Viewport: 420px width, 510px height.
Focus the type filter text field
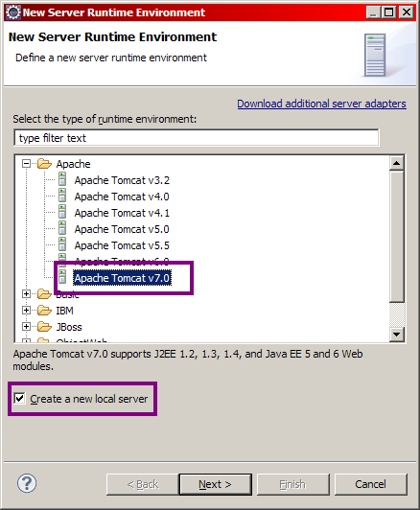click(197, 138)
